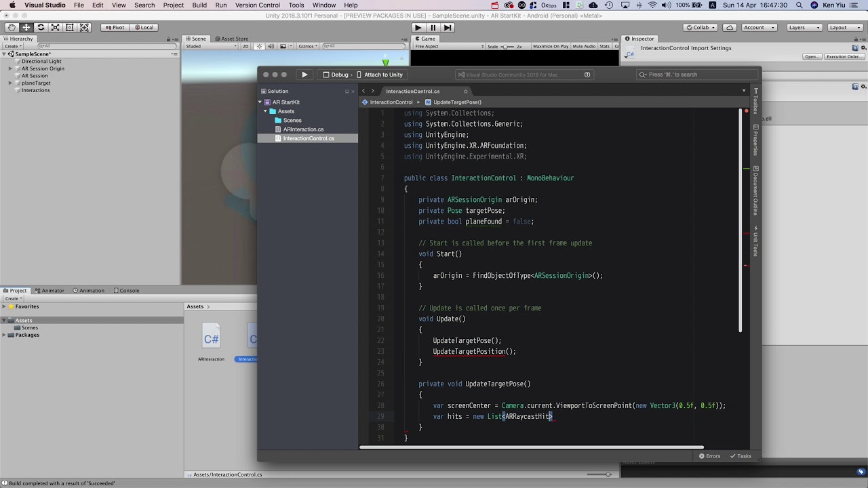
Task: Toggle Scene lighting sun icon
Action: point(259,46)
